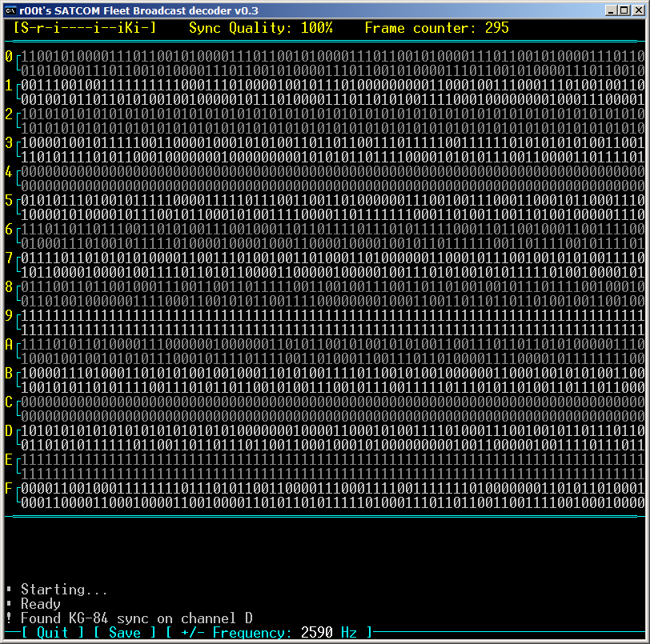Maximize the SATCOM decoder window
This screenshot has width=650, height=644.
(624, 10)
